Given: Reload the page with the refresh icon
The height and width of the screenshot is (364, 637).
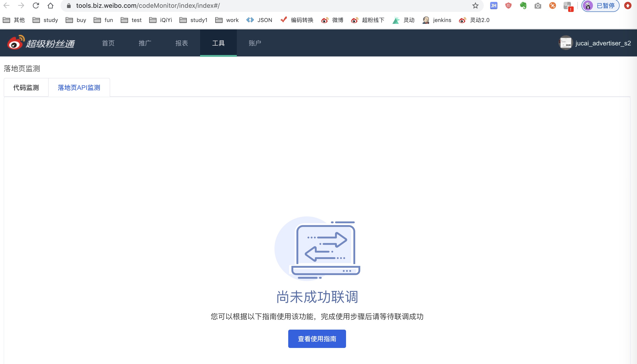Looking at the screenshot, I should (x=36, y=6).
